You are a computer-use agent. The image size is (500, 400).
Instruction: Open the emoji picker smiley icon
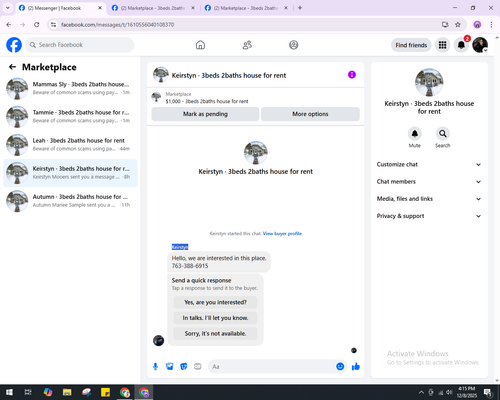click(x=340, y=366)
